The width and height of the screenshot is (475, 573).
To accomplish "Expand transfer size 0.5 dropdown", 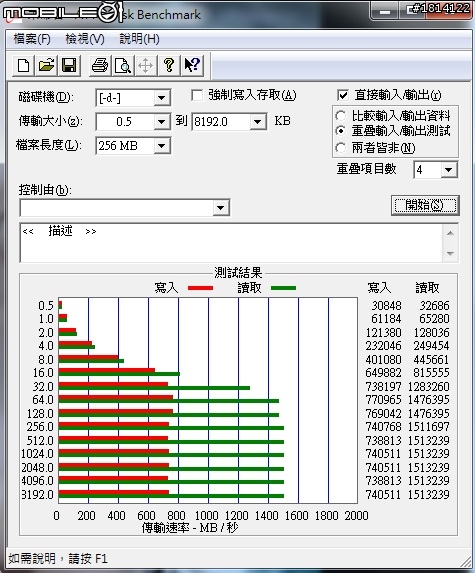I will point(161,122).
